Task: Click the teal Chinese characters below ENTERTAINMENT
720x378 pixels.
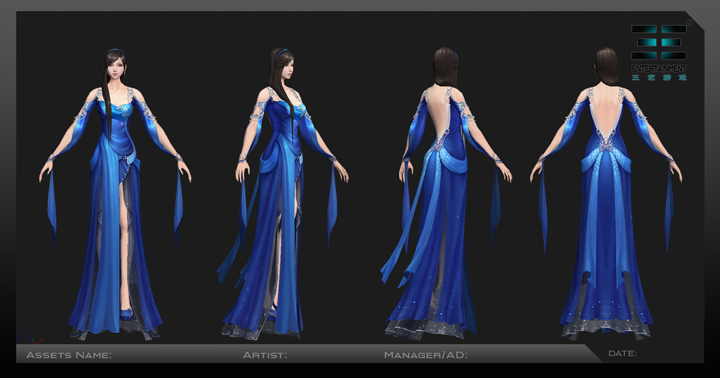Action: coord(659,78)
